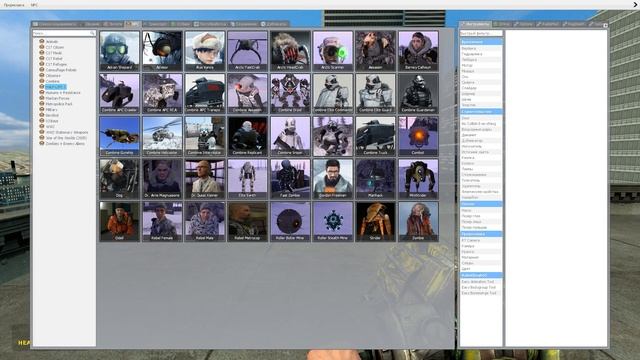
Task: Spawn the Dr. Isaac Kleiner NPC
Action: (x=205, y=179)
